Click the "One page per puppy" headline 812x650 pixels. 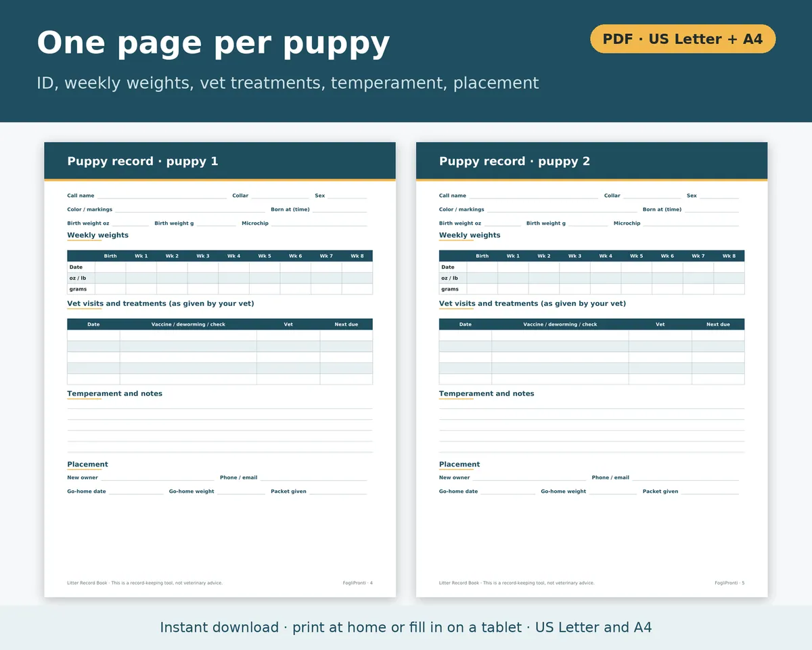[x=213, y=43]
